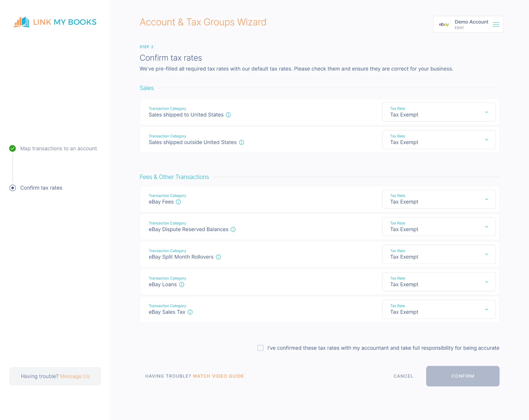Open Tax Rate dropdown for eBay Sales Tax
The width and height of the screenshot is (529, 420).
(439, 309)
